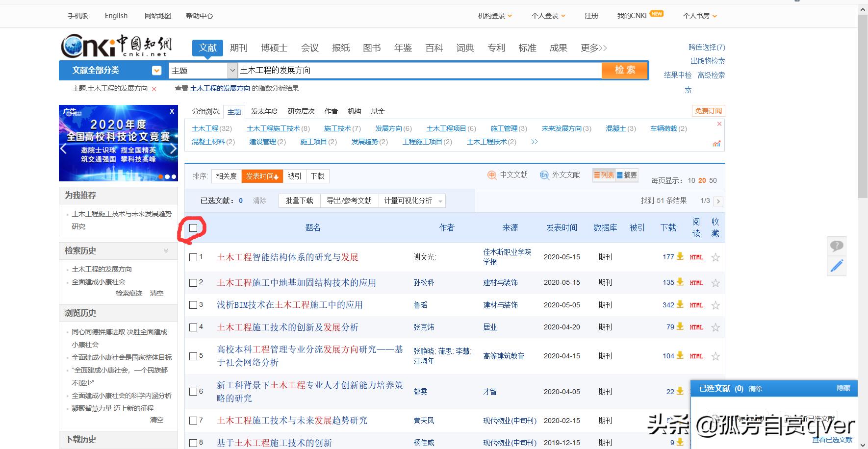
Task: Open the 高级检索 link
Action: coord(711,75)
